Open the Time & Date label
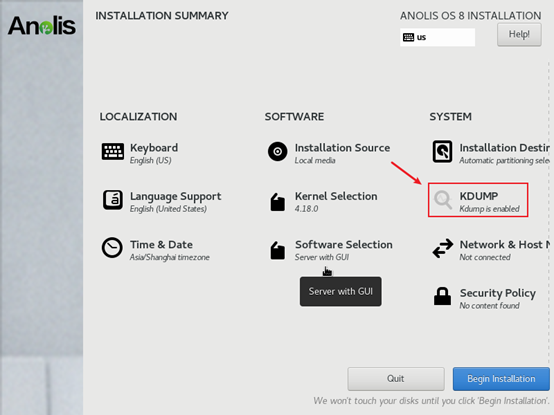This screenshot has width=554, height=415. pos(161,244)
